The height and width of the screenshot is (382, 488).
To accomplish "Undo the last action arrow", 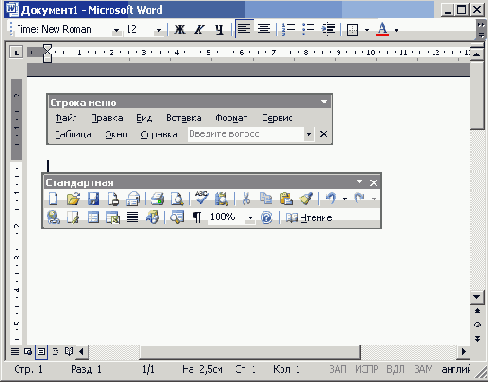I will (x=331, y=198).
